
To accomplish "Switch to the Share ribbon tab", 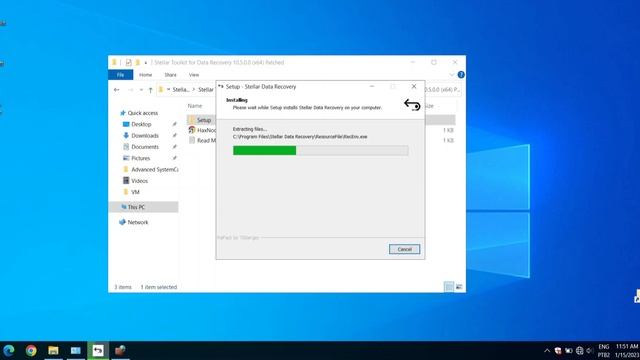I will pyautogui.click(x=170, y=75).
